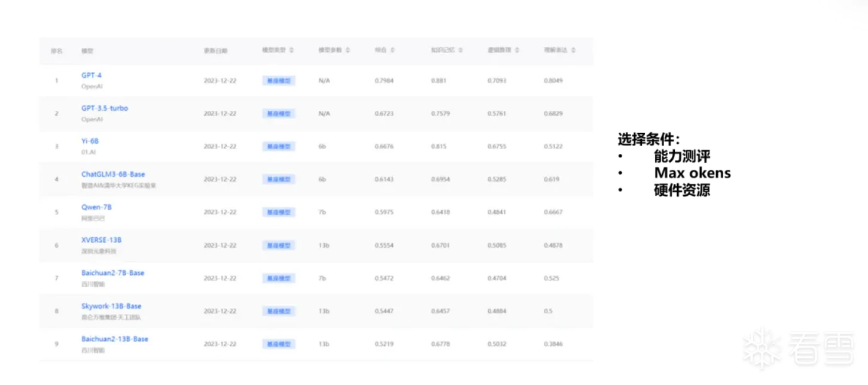Click the 基座模型 tag in the XVERSE-13B row
The height and width of the screenshot is (385, 868).
click(279, 245)
